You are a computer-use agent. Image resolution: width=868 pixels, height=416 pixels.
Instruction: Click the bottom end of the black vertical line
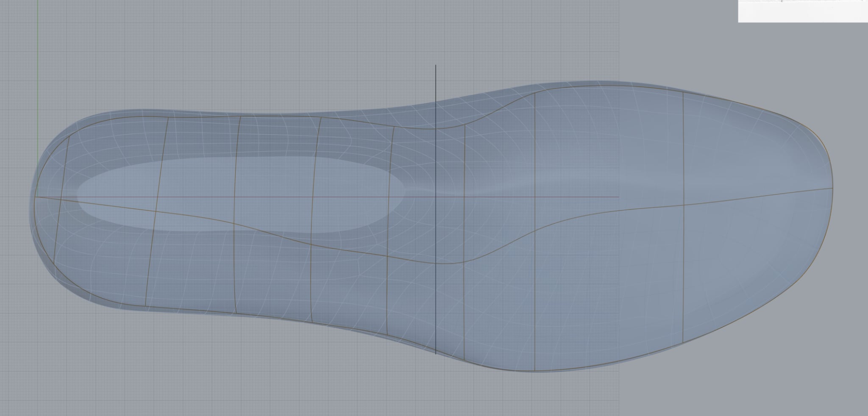point(436,353)
